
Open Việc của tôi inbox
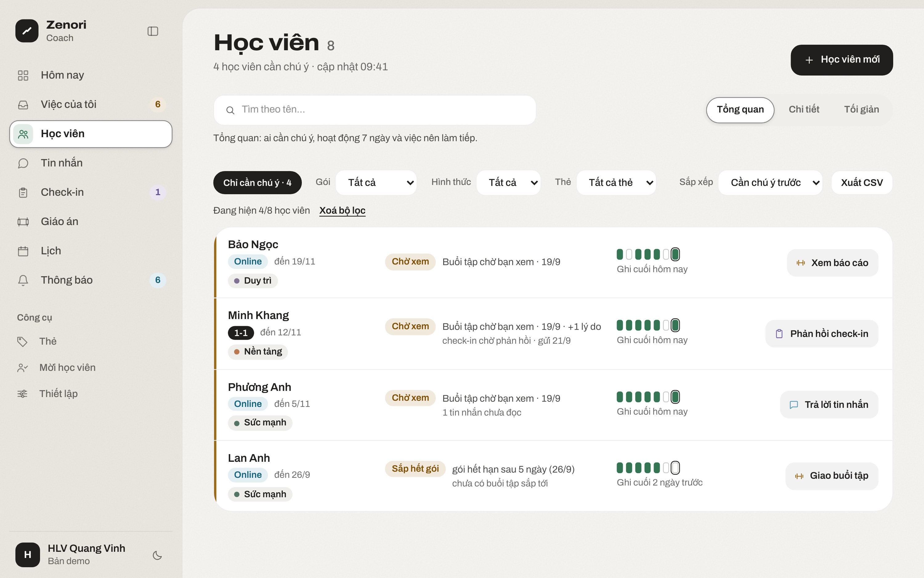pyautogui.click(x=91, y=105)
